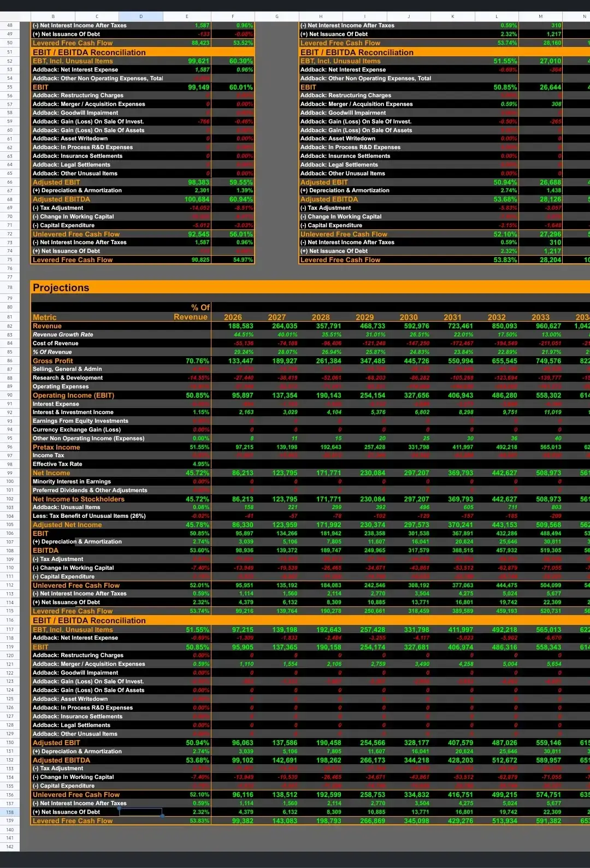The image size is (590, 868).
Task: Select 2026 Revenue value 188,583
Action: [x=240, y=326]
